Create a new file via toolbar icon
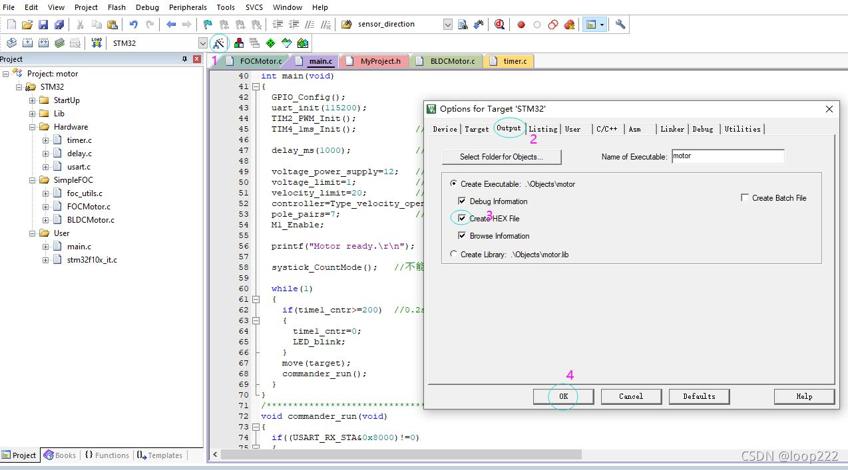Viewport: 848px width, 470px height. click(x=11, y=24)
